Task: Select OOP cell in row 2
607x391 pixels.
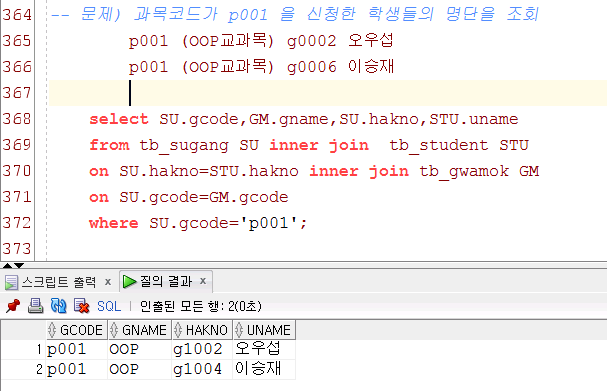Action: point(139,369)
